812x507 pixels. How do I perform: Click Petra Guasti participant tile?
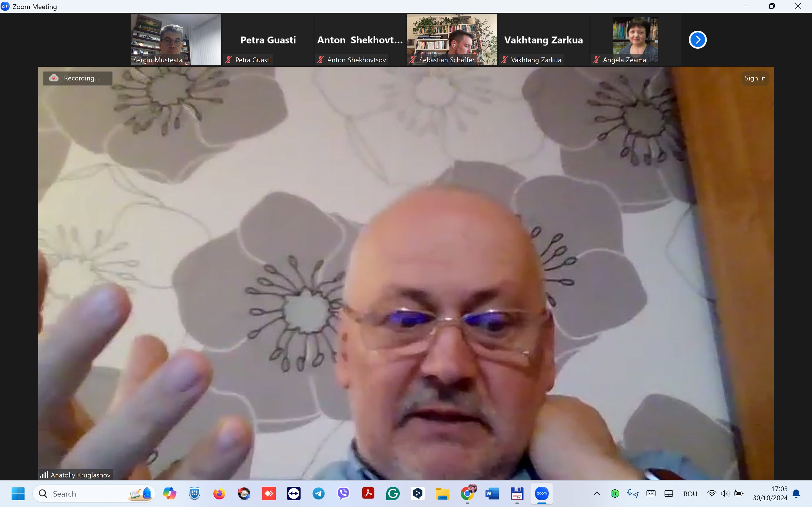(268, 39)
